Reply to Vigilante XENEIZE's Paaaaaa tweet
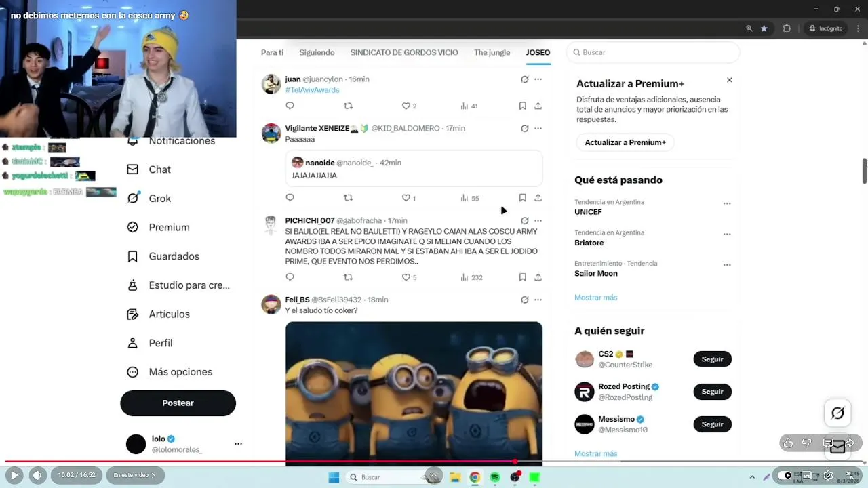Viewport: 868px width, 488px height. [x=290, y=198]
